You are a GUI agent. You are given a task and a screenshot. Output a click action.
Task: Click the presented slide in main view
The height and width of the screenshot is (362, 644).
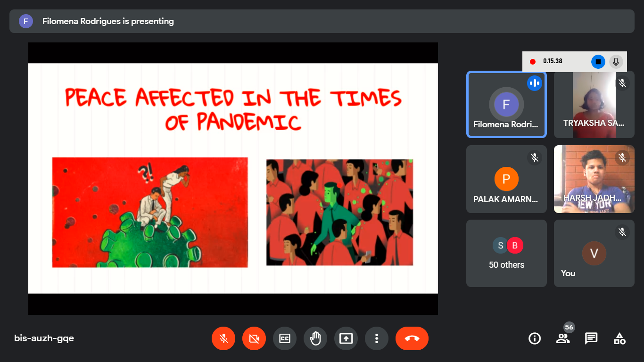233,179
